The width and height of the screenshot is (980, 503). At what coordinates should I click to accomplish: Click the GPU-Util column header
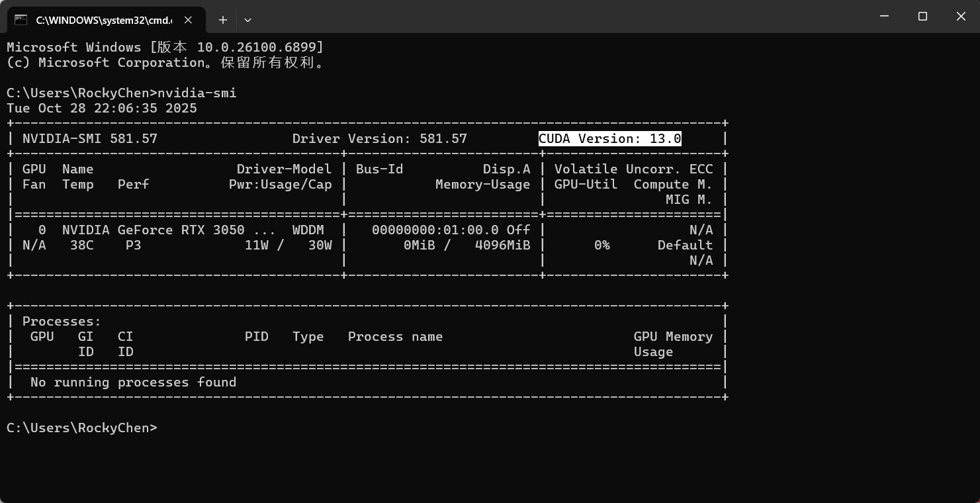(586, 185)
